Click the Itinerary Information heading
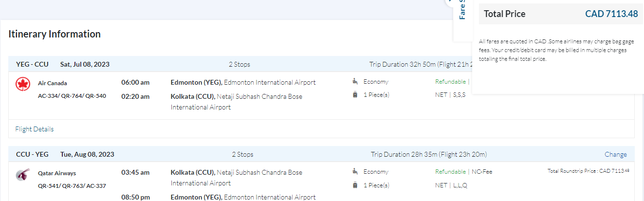Screen dimensions: 644x201 55,34
